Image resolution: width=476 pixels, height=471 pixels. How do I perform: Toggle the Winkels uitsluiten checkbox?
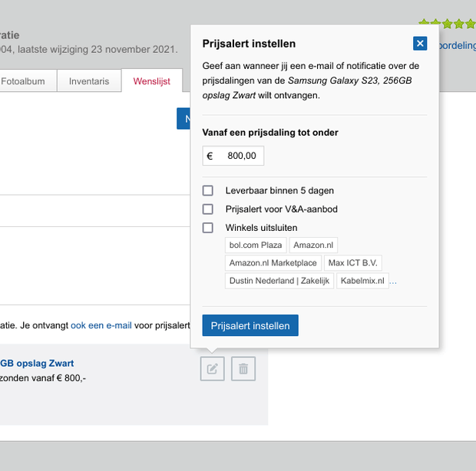[207, 228]
